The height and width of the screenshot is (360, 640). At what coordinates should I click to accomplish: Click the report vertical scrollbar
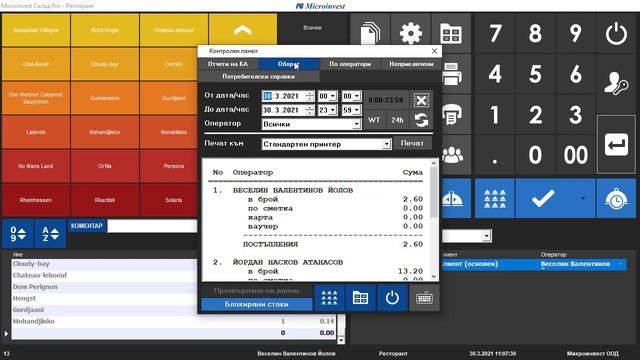[434, 220]
